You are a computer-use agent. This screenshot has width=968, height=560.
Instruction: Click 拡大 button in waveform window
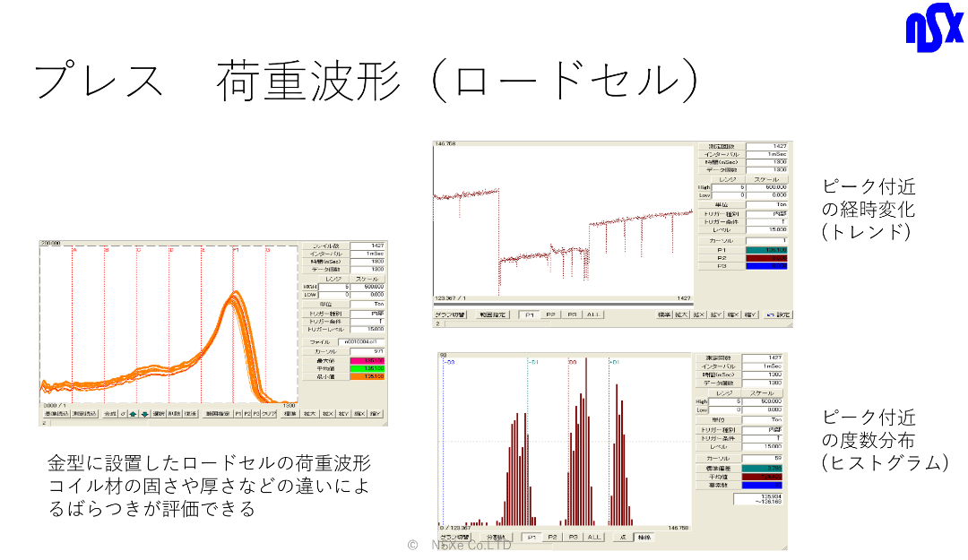(x=309, y=414)
